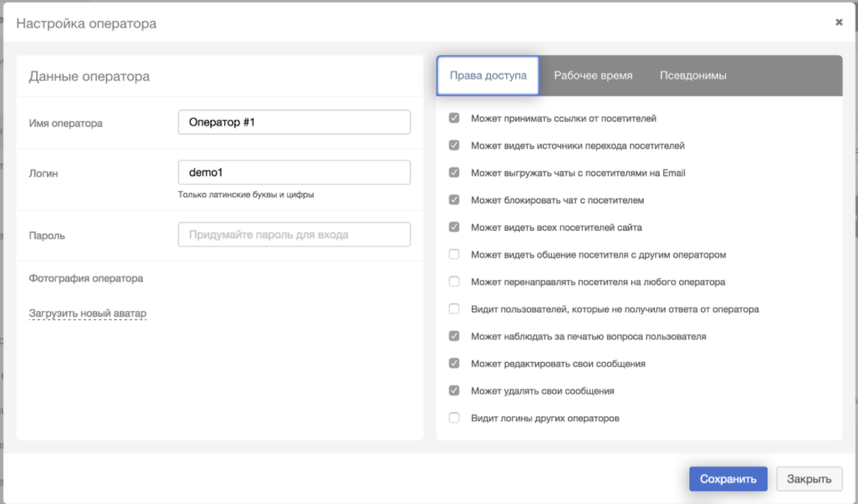Click the Имя оператора input field
Screen dimensions: 858x504
click(294, 122)
